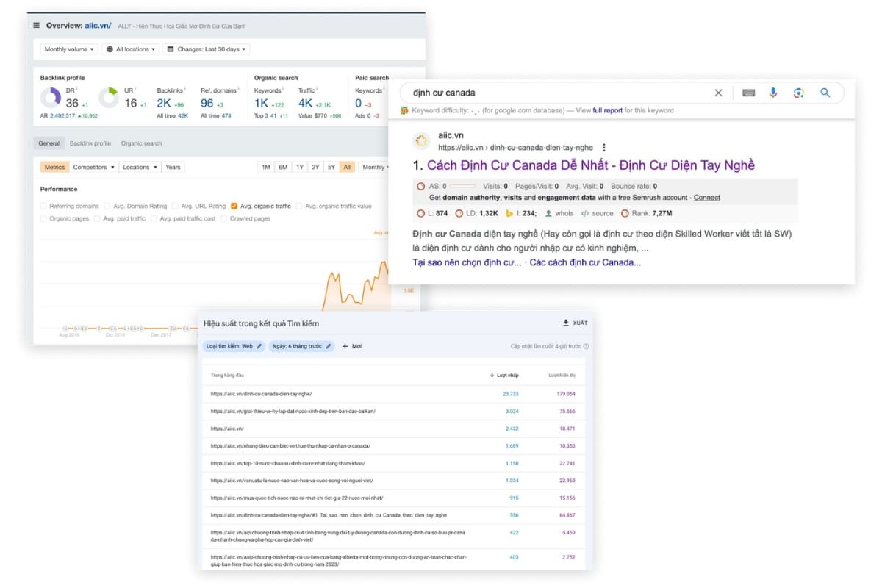Screen dimensions: 882x588
Task: Edit the 'Ngày: 6 tháng trước' pencil icon
Action: coord(329,346)
